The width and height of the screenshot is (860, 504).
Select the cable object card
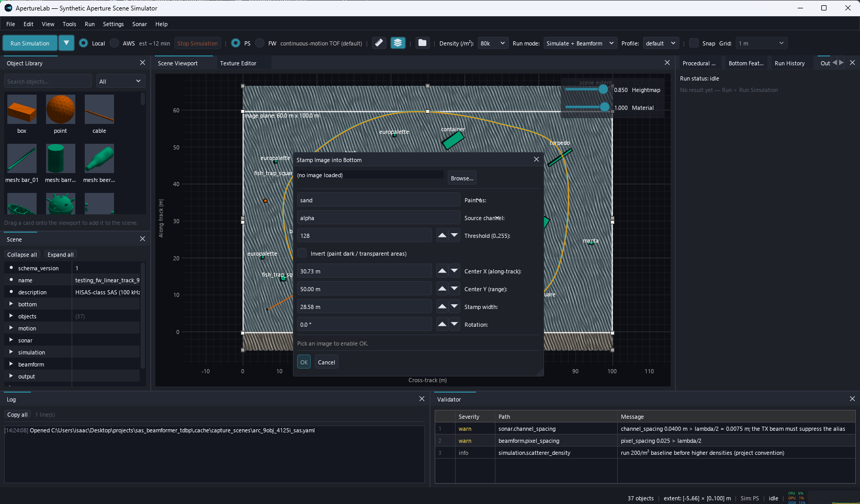99,109
